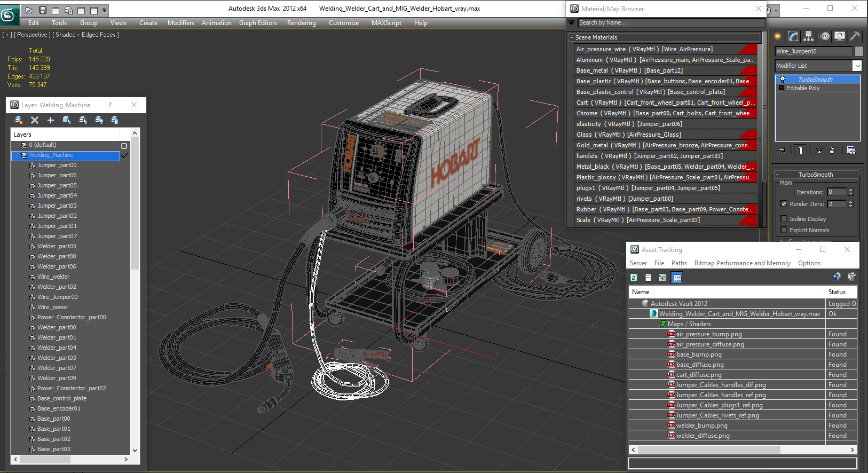This screenshot has width=868, height=473.
Task: Open the Create command panel tab
Action: coord(778,36)
